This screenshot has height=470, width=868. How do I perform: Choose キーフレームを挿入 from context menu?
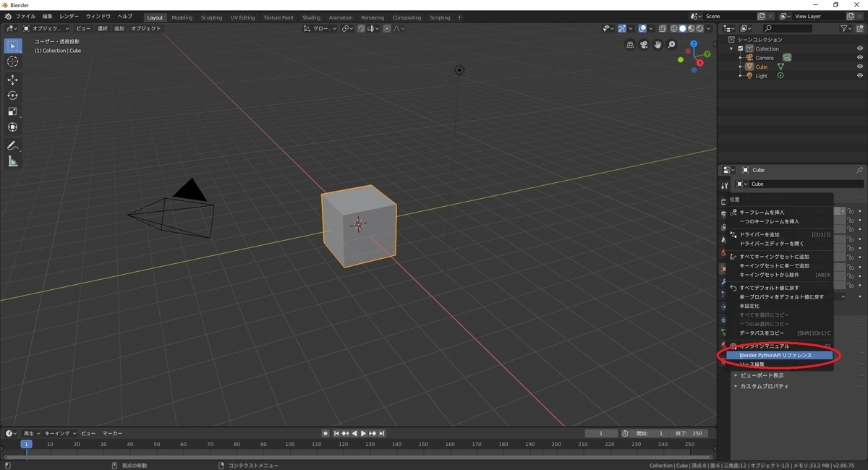(780, 212)
